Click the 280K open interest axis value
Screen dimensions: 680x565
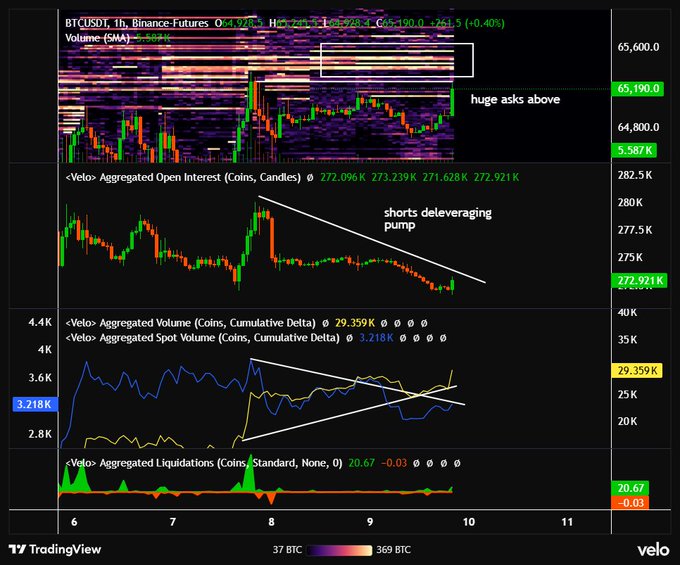click(630, 202)
